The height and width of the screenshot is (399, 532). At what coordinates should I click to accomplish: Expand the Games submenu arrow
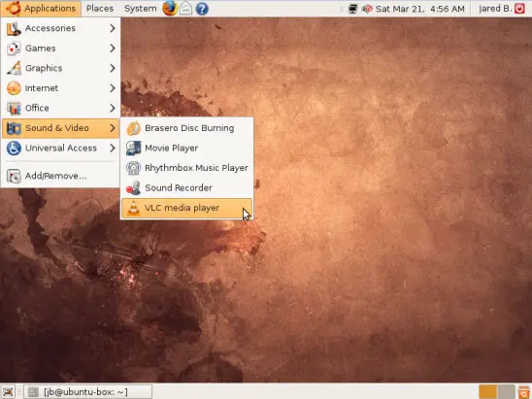(x=113, y=49)
